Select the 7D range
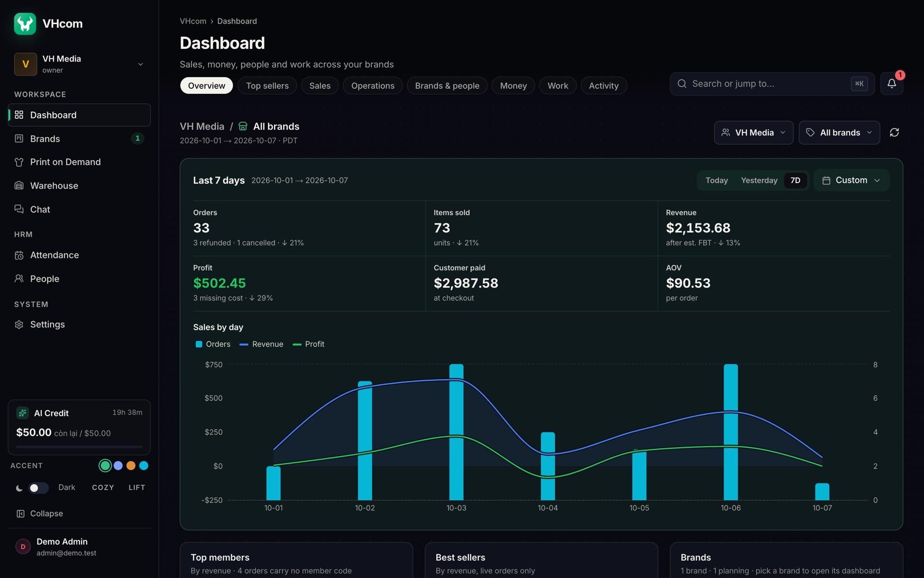Image resolution: width=924 pixels, height=578 pixels. coord(795,180)
